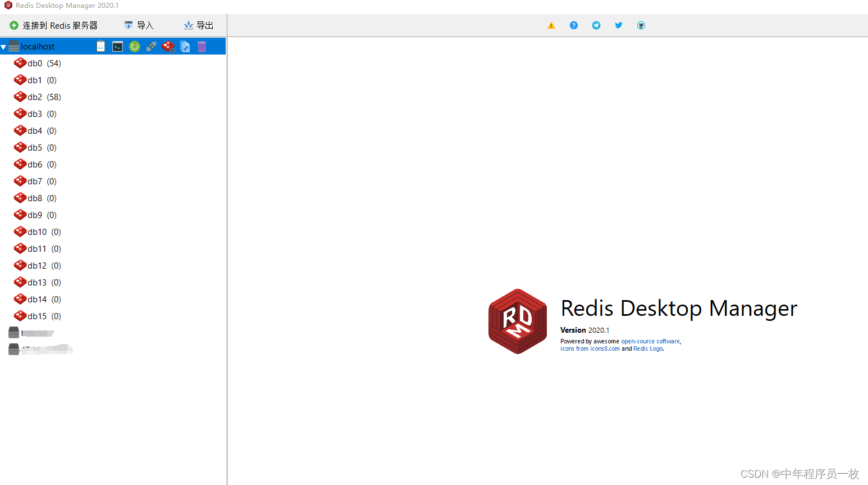Follow the Redis Logo link
This screenshot has width=868, height=485.
[648, 348]
